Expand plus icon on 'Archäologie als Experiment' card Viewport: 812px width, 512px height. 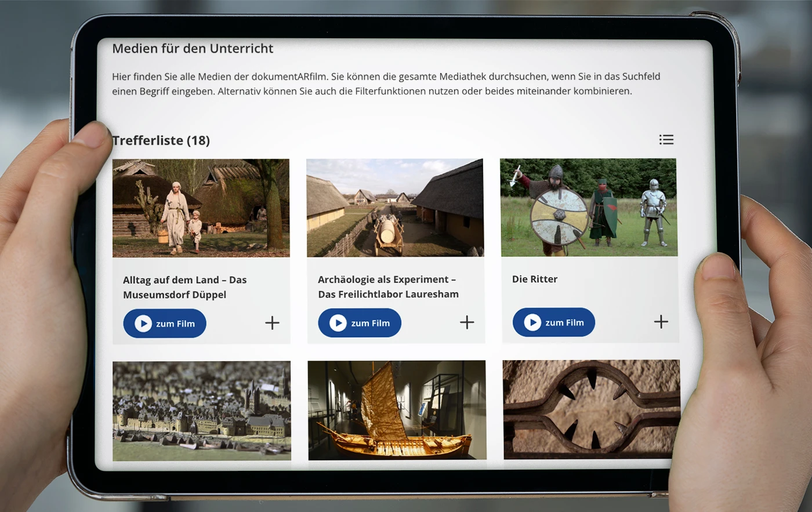(467, 322)
